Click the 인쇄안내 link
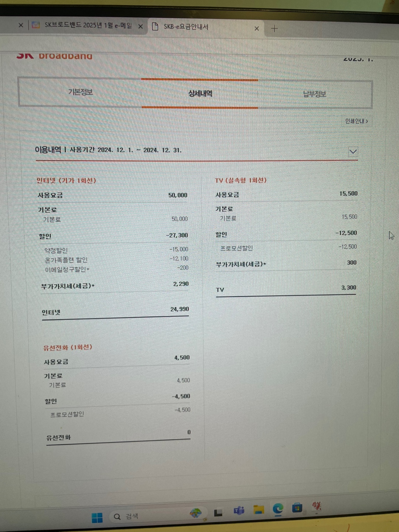The width and height of the screenshot is (399, 532). (x=357, y=121)
